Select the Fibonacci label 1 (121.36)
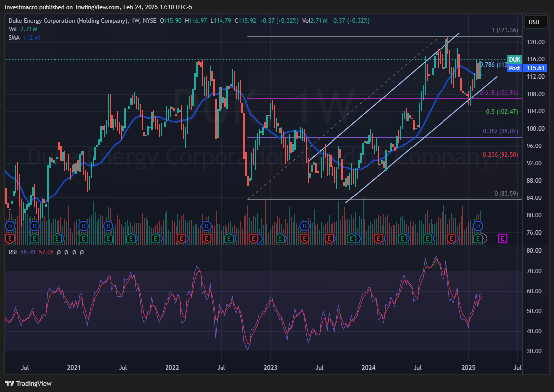 pos(504,30)
